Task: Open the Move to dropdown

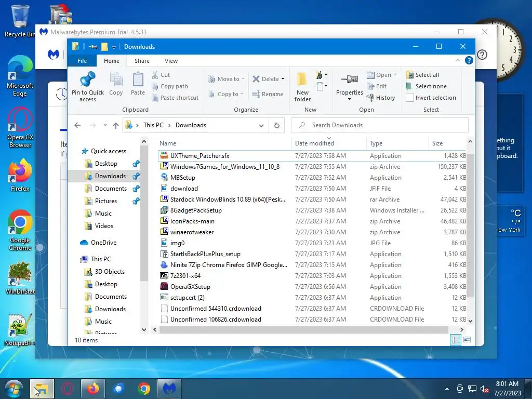Action: click(226, 79)
